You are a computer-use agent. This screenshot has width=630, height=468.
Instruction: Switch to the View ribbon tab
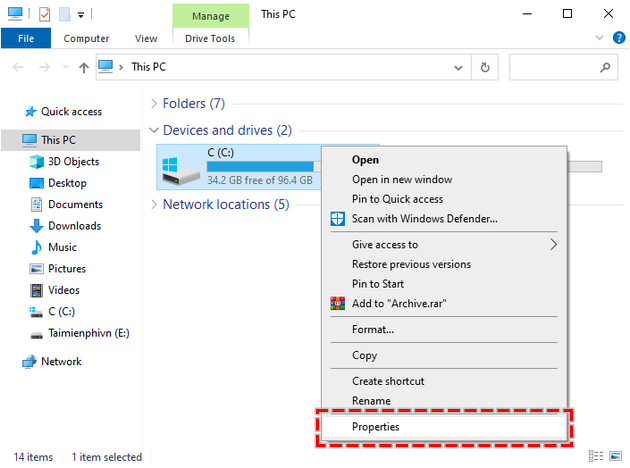tap(146, 39)
